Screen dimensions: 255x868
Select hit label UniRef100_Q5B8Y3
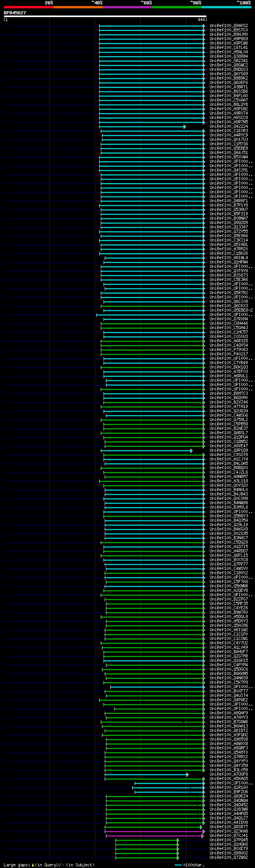[x=229, y=516]
